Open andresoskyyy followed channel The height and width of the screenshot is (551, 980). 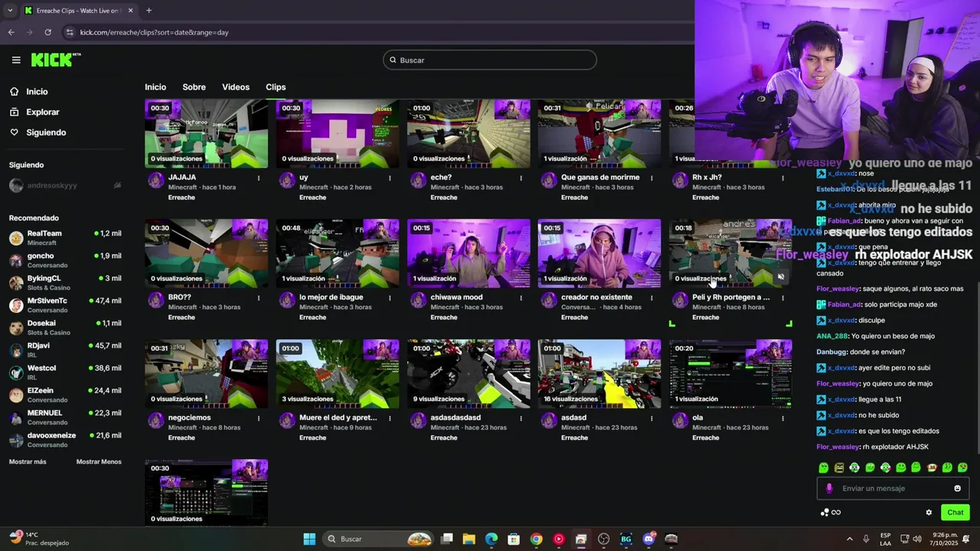[x=64, y=185]
